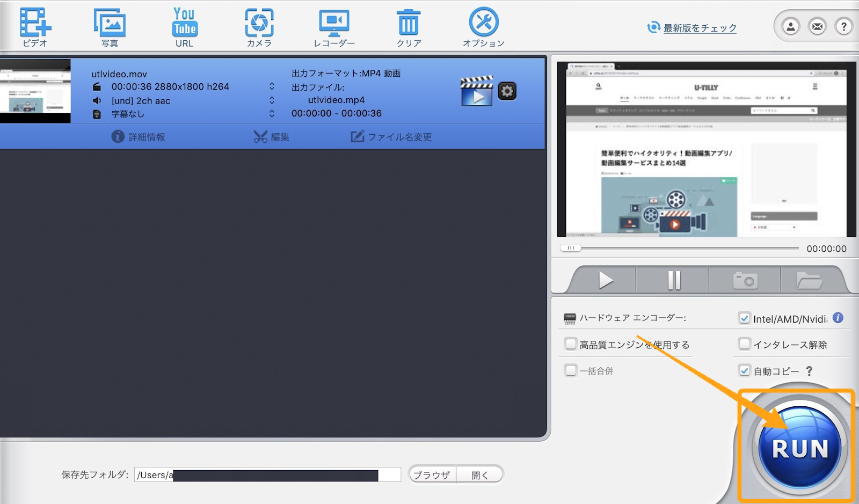Click the update refresh icon
Screen dimensions: 859x504
653,27
